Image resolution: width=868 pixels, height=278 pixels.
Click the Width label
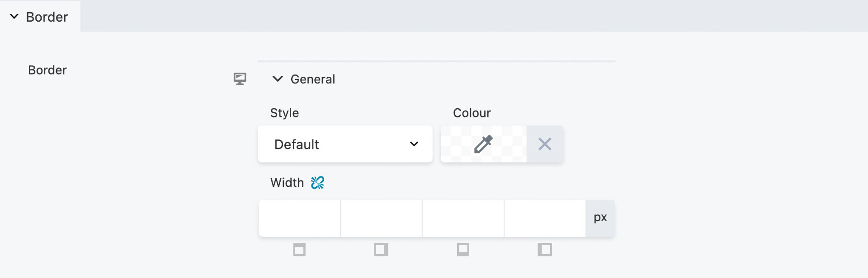pos(287,183)
